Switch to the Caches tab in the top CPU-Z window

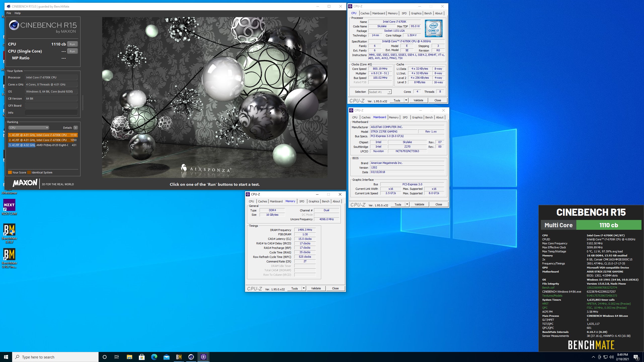pos(365,13)
